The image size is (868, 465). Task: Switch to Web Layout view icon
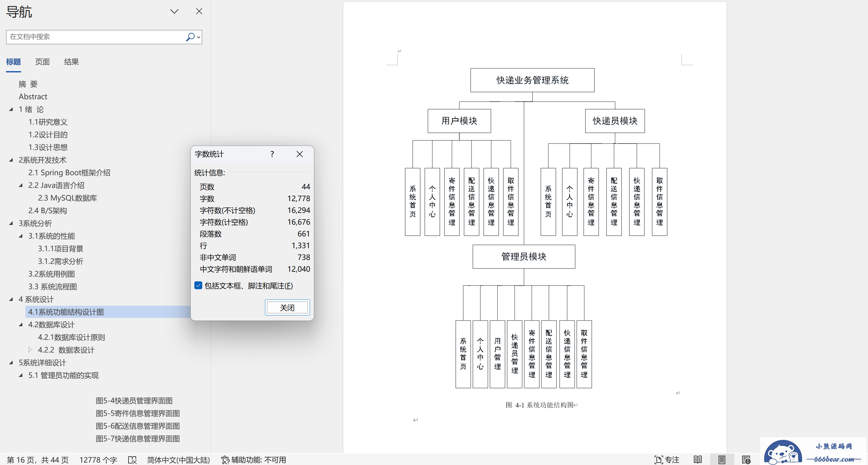click(x=746, y=460)
